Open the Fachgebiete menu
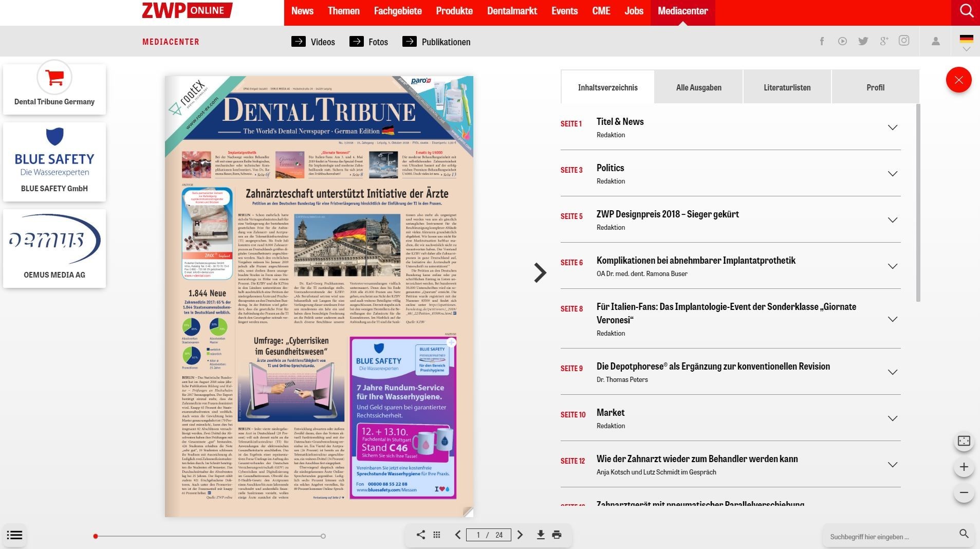Screen dimensions: 980x549 click(x=398, y=11)
